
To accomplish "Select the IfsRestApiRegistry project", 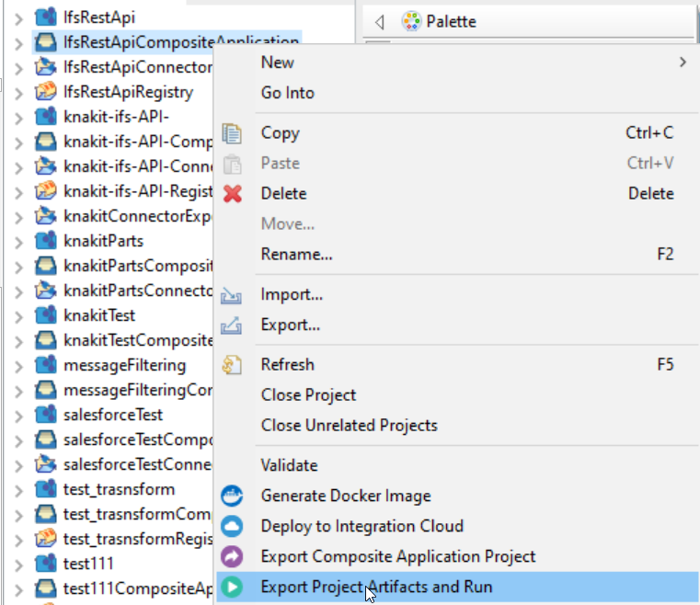I will pos(128,92).
